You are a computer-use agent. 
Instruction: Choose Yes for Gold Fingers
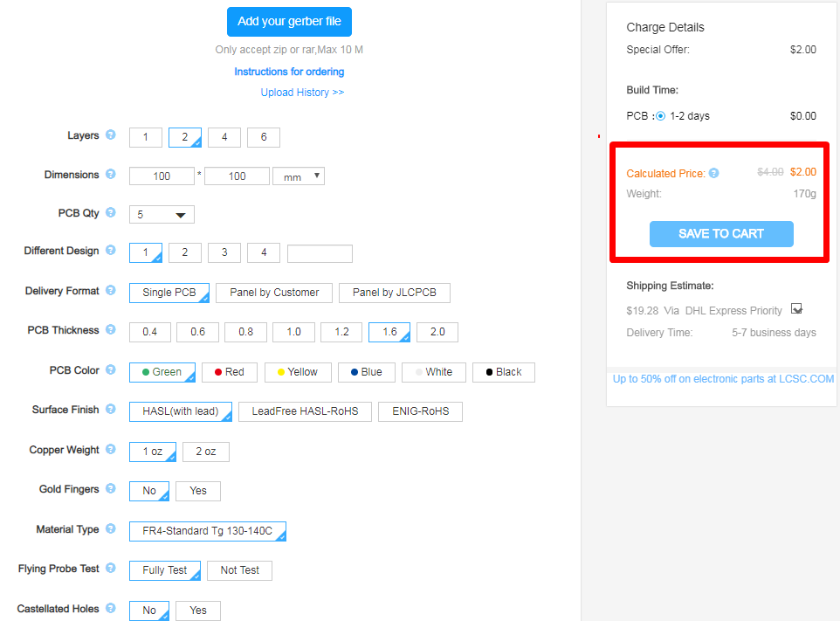click(198, 491)
